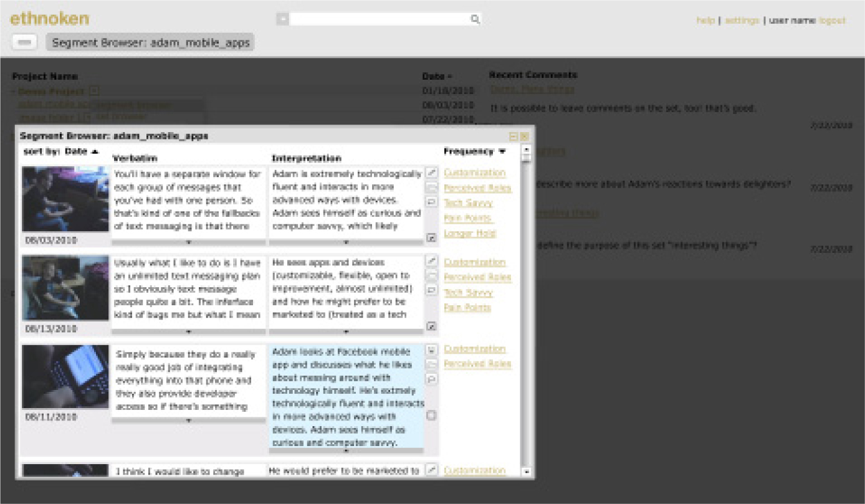The width and height of the screenshot is (865, 504).
Task: Open the 08/13/2010 video thumbnail
Action: 65,288
